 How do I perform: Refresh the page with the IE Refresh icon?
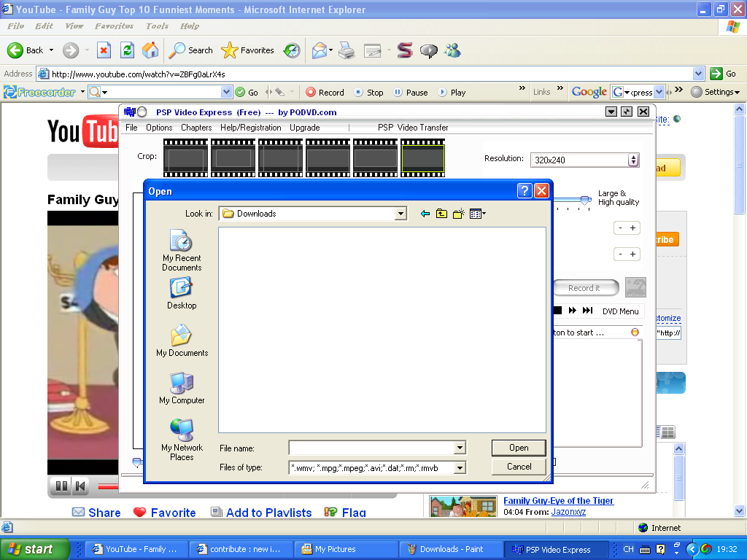pos(128,50)
